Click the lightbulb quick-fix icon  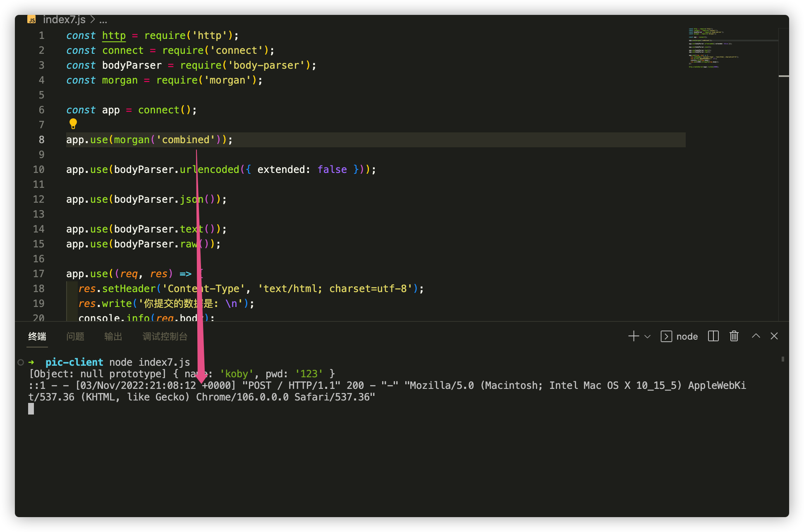pyautogui.click(x=73, y=123)
